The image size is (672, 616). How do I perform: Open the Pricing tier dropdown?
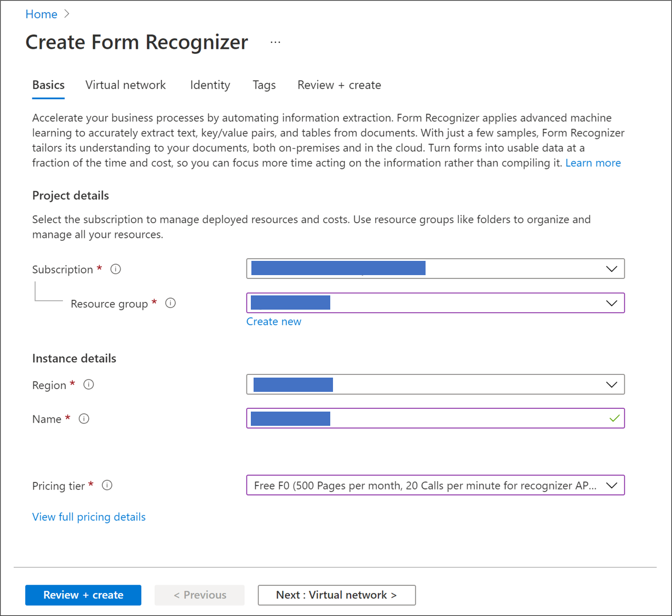click(611, 485)
